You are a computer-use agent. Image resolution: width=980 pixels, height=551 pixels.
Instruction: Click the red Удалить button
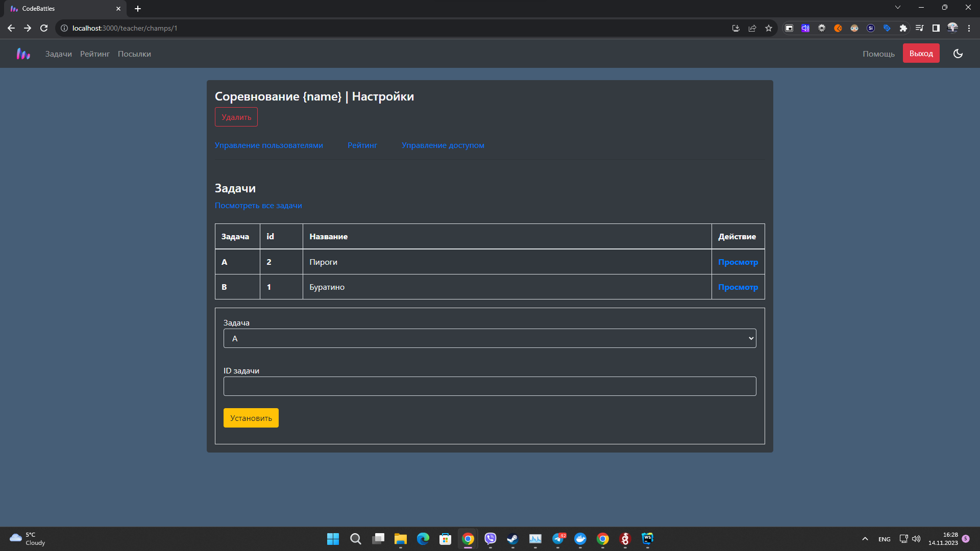click(236, 117)
